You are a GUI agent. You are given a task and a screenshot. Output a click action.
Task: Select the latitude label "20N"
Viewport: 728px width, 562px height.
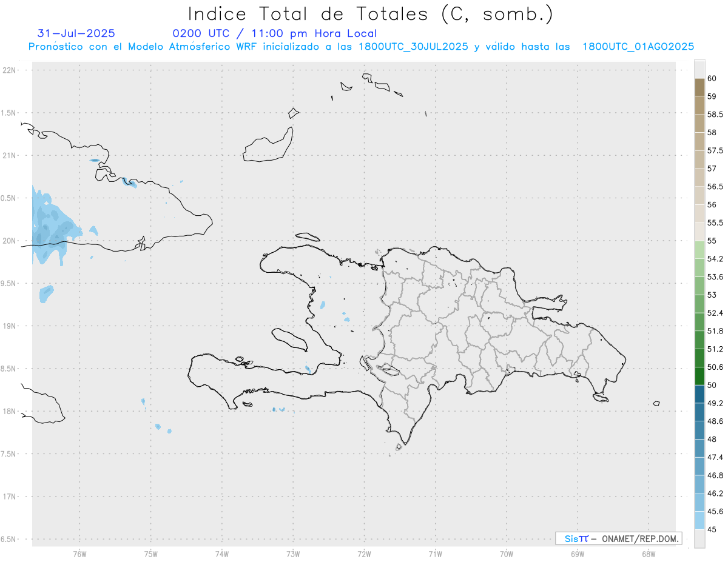(x=10, y=241)
